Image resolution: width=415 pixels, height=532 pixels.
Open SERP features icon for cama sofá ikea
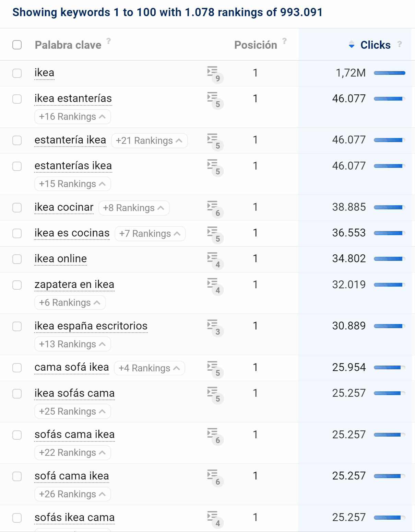[215, 368]
